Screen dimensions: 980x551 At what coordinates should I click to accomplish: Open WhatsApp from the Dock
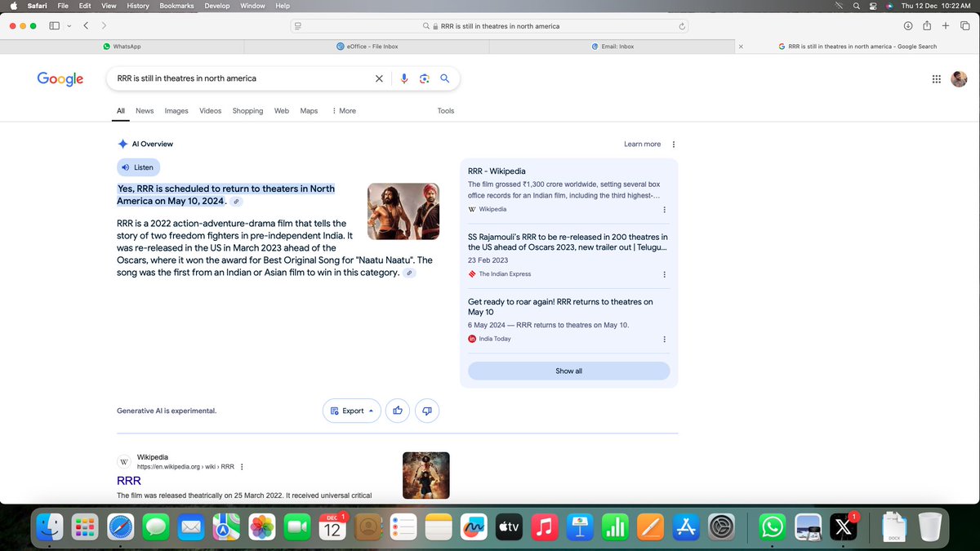(x=773, y=528)
